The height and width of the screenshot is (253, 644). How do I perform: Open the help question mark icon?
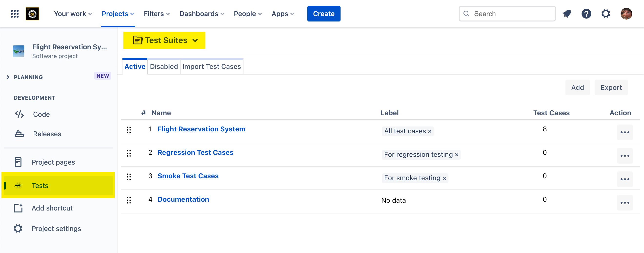[x=586, y=14]
